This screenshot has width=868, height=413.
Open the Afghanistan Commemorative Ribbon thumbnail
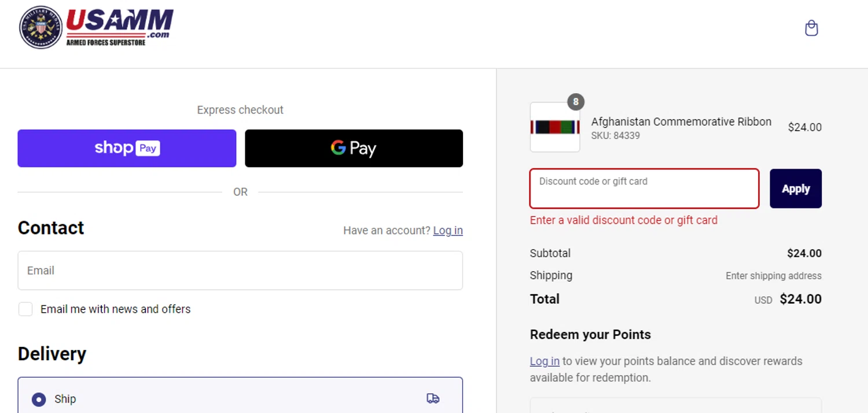point(555,127)
